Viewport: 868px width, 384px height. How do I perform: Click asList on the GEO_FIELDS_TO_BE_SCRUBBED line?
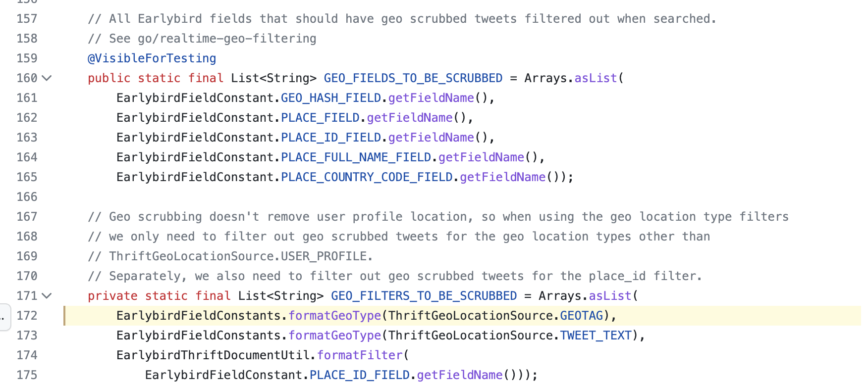coord(596,78)
